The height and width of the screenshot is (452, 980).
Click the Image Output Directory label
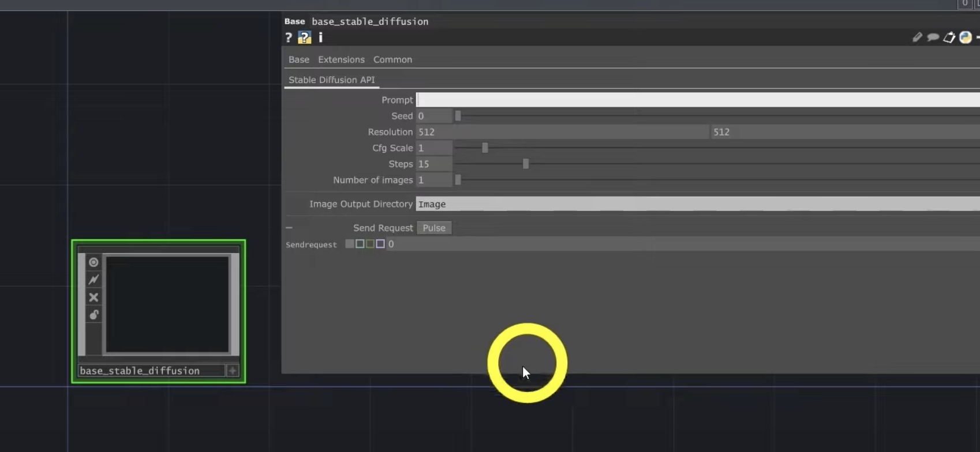tap(361, 204)
